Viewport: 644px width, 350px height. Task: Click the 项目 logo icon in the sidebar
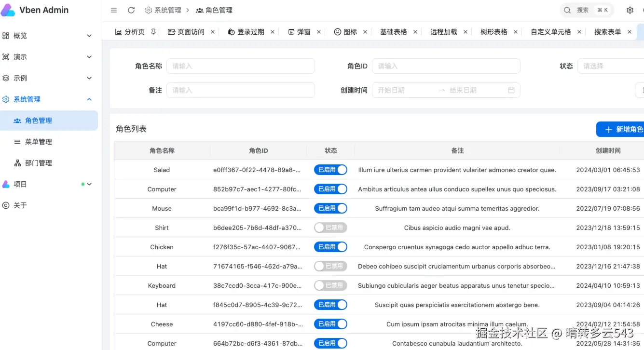pos(6,184)
